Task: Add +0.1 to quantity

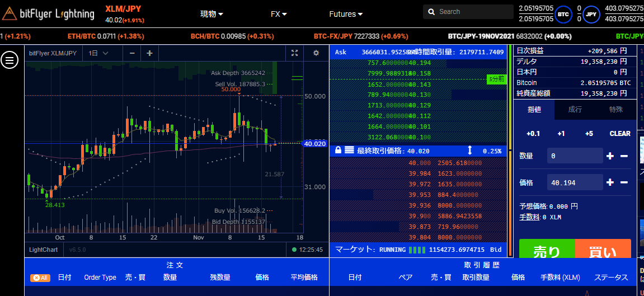Action: tap(533, 133)
